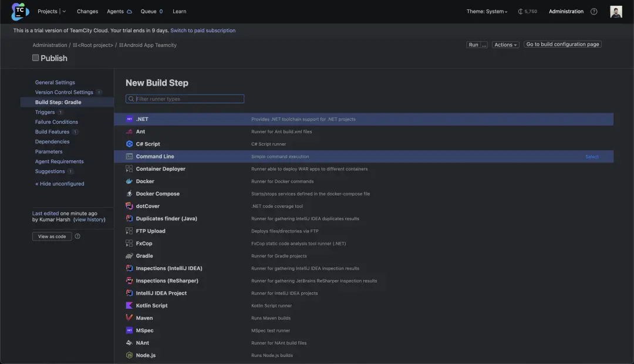634x364 pixels.
Task: Click the Command Line runner icon
Action: 129,157
